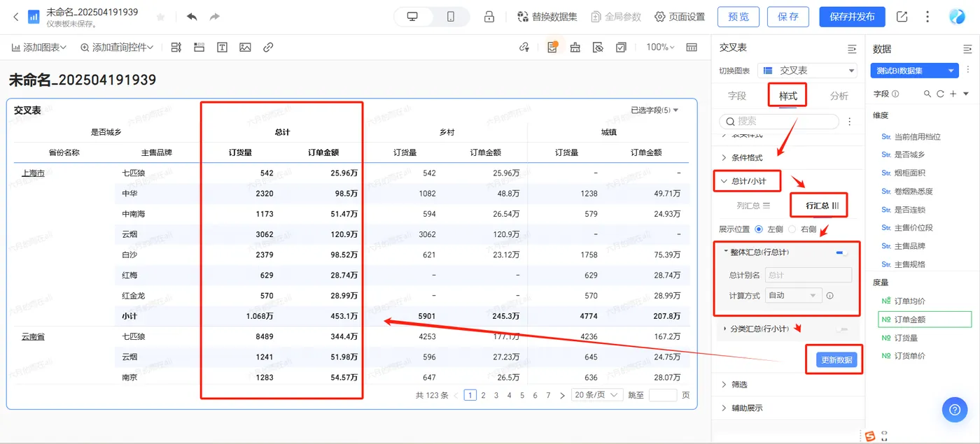Click the style 搜索 search field
Image resolution: width=980 pixels, height=444 pixels.
(779, 121)
